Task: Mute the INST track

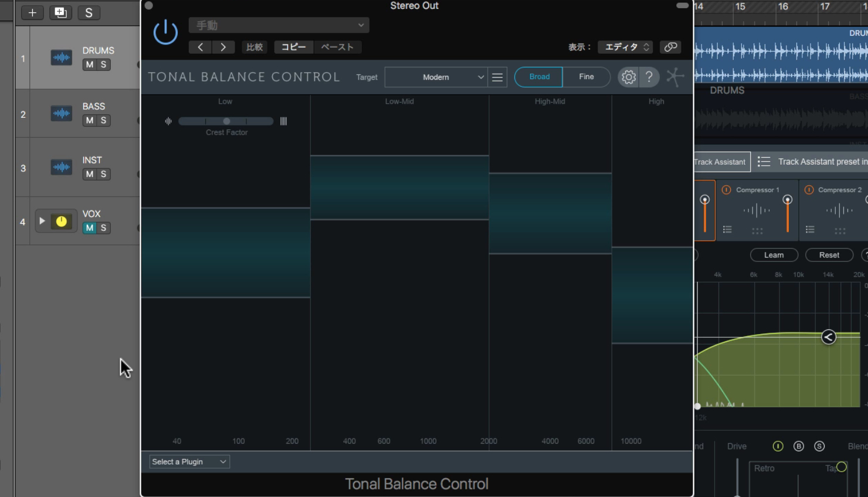Action: click(89, 174)
